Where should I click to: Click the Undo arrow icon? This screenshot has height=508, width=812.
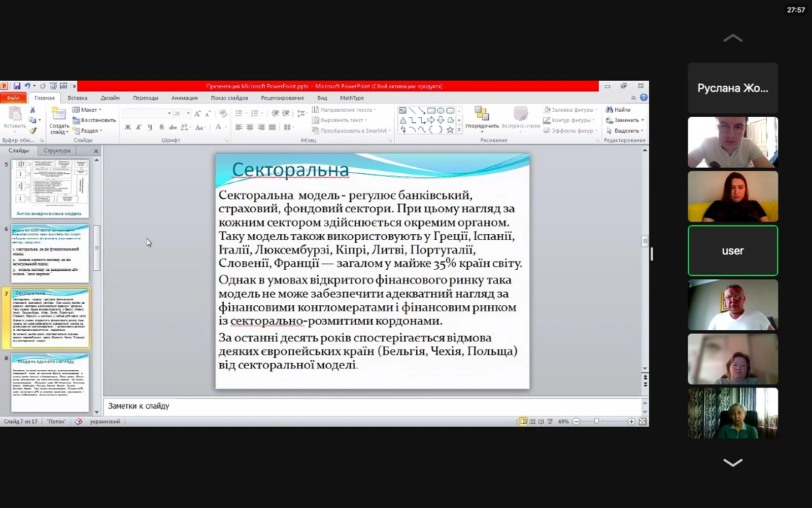(27, 86)
